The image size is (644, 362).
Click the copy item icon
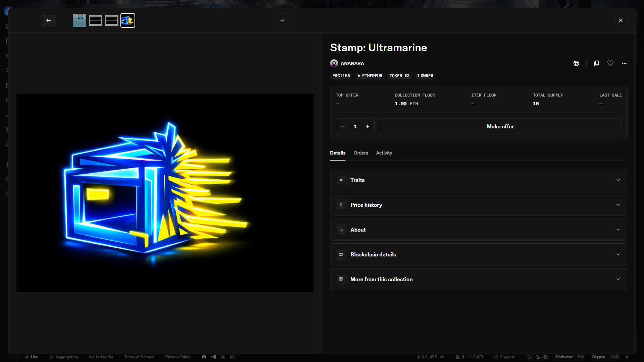tap(596, 63)
